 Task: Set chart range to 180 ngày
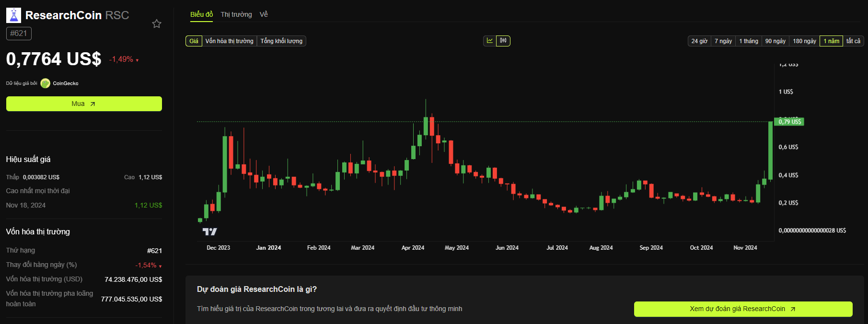click(x=804, y=41)
